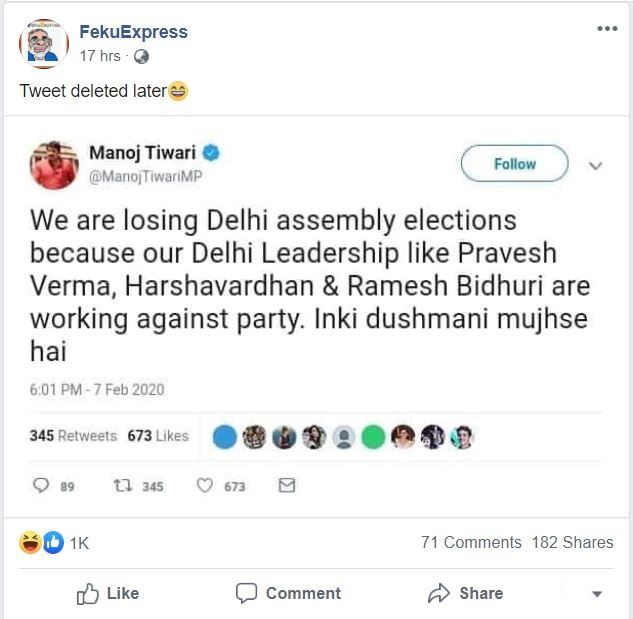Click the public globe privacy icon
This screenshot has height=619, width=633.
pyautogui.click(x=141, y=57)
